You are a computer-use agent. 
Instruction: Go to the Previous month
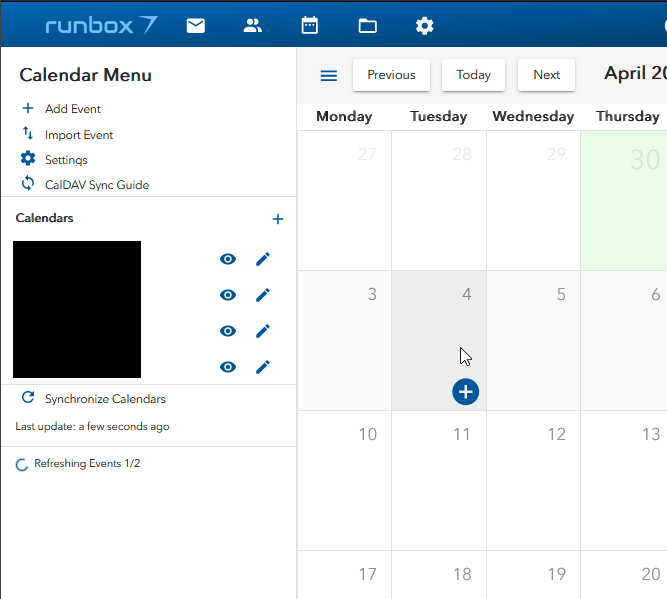pyautogui.click(x=391, y=75)
